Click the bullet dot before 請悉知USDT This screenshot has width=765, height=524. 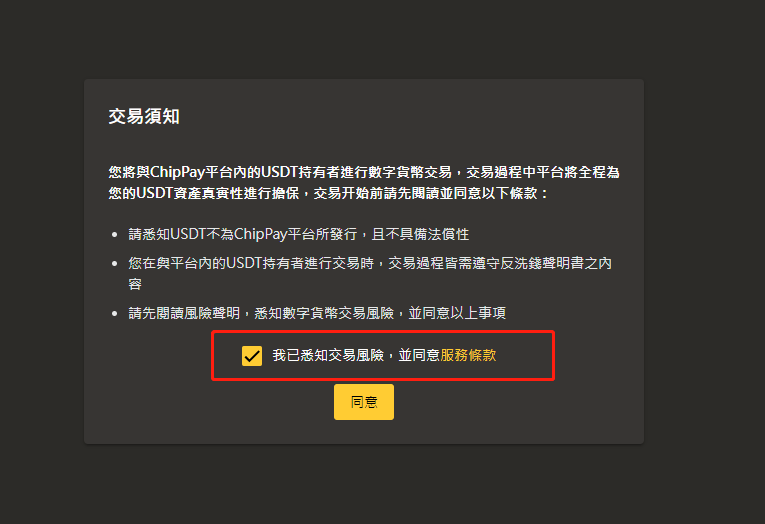coord(115,235)
